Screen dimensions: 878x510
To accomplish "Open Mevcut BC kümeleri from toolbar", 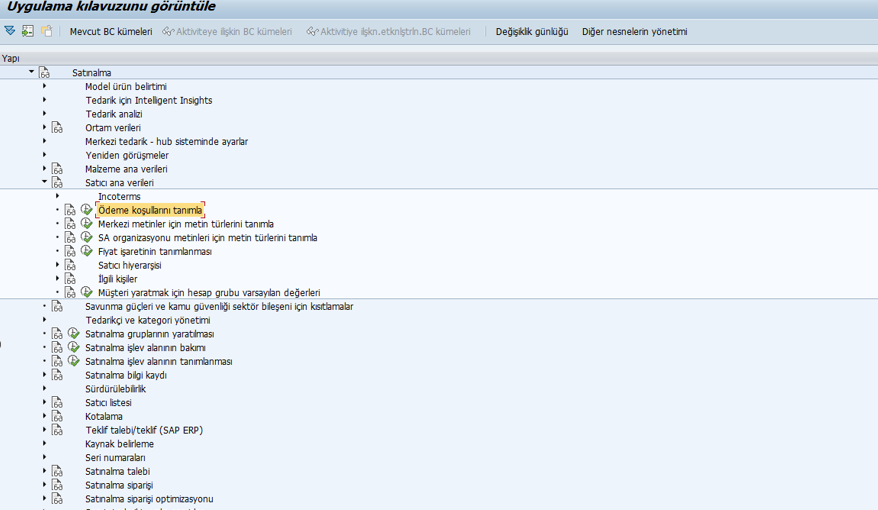I will (110, 32).
